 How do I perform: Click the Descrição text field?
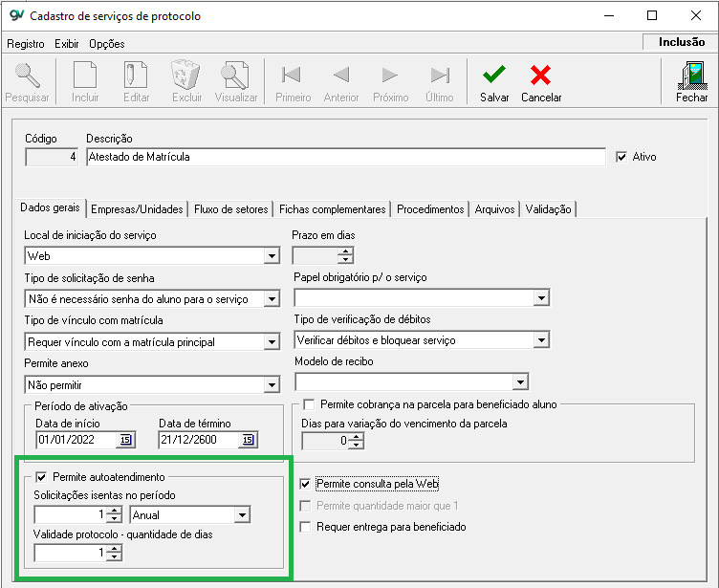[346, 157]
